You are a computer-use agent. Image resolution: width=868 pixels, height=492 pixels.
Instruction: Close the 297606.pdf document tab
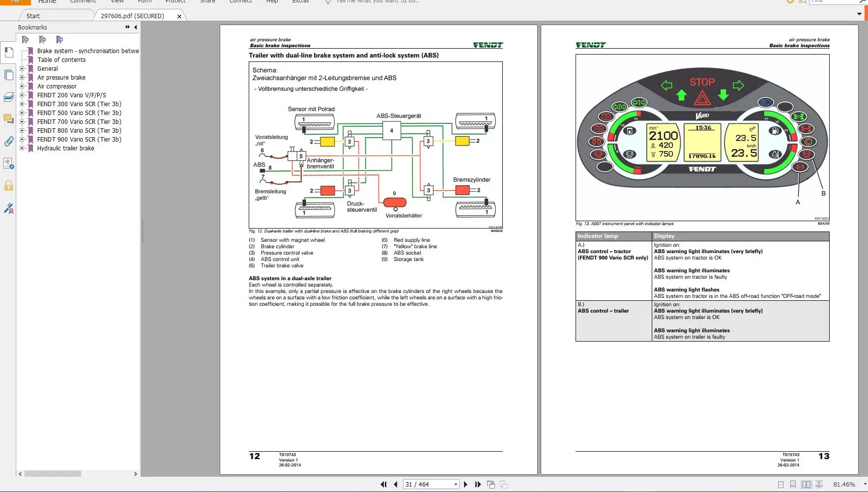[179, 16]
